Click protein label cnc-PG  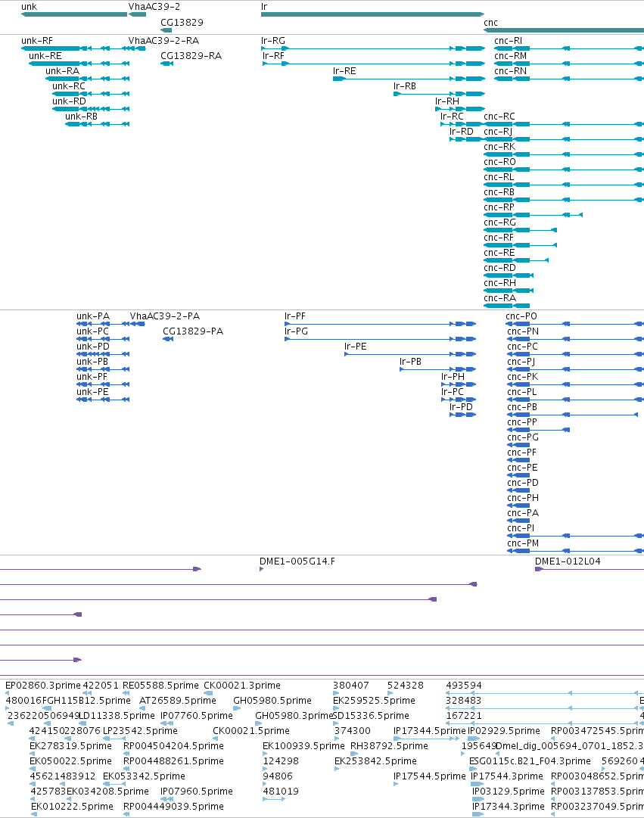[523, 437]
